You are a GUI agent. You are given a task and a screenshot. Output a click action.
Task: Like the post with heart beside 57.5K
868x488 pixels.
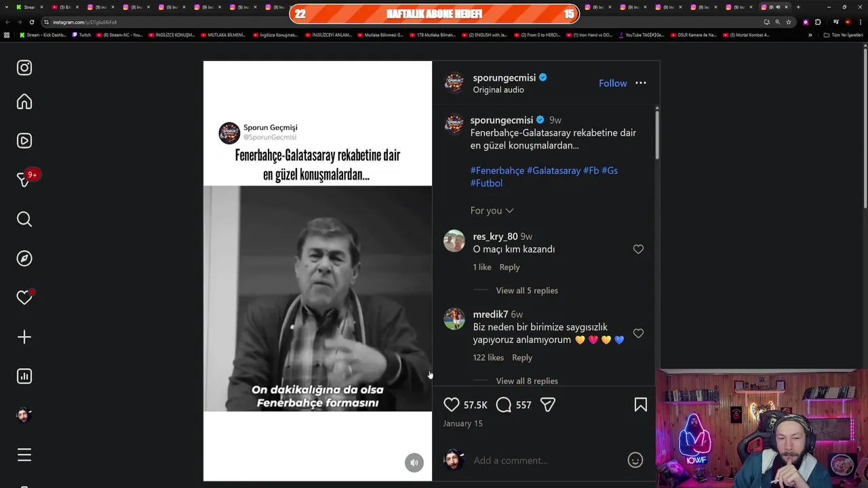coord(452,405)
